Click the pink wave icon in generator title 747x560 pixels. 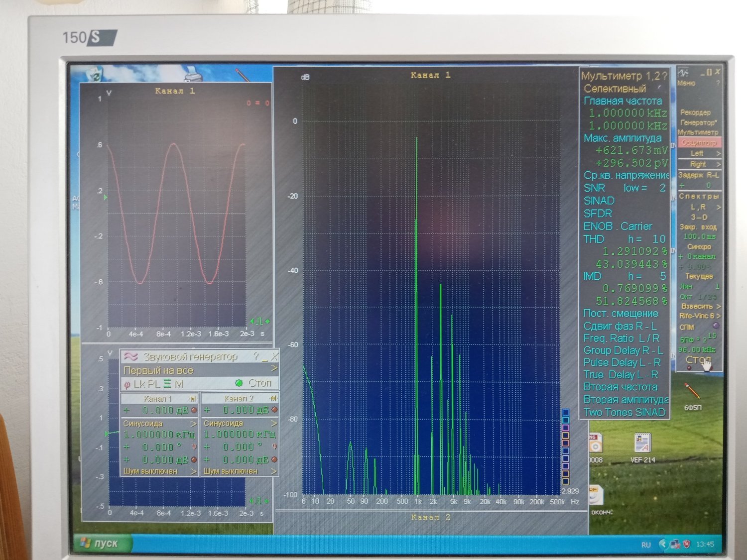coord(131,356)
